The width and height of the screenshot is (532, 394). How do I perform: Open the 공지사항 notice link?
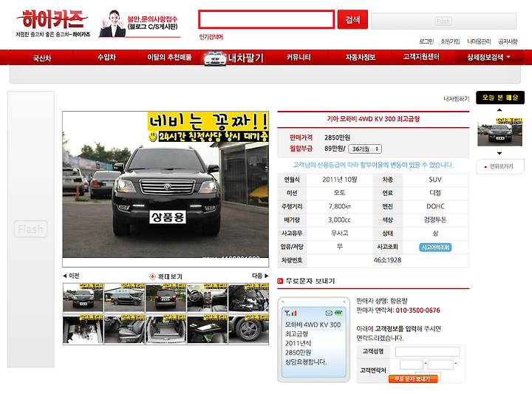[508, 41]
